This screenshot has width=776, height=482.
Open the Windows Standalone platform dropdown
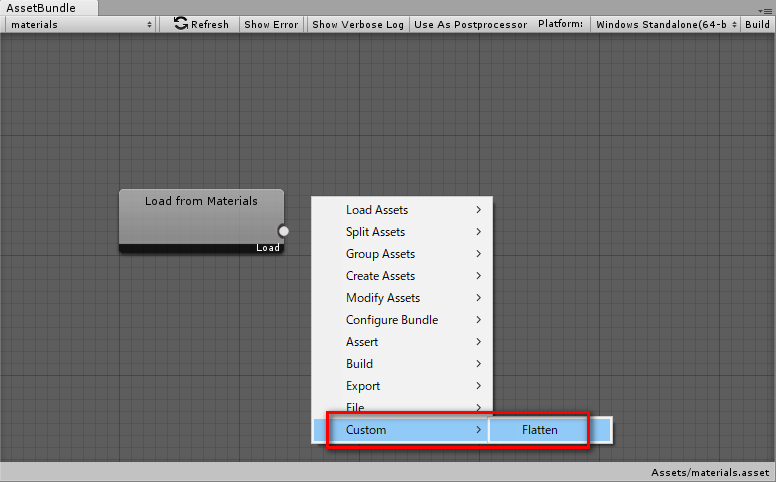[x=666, y=24]
